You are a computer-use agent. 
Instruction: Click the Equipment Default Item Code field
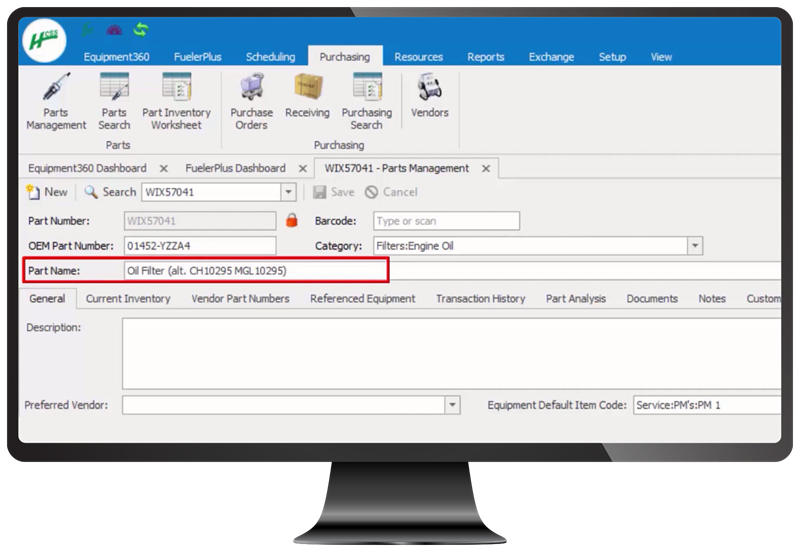[x=707, y=405]
